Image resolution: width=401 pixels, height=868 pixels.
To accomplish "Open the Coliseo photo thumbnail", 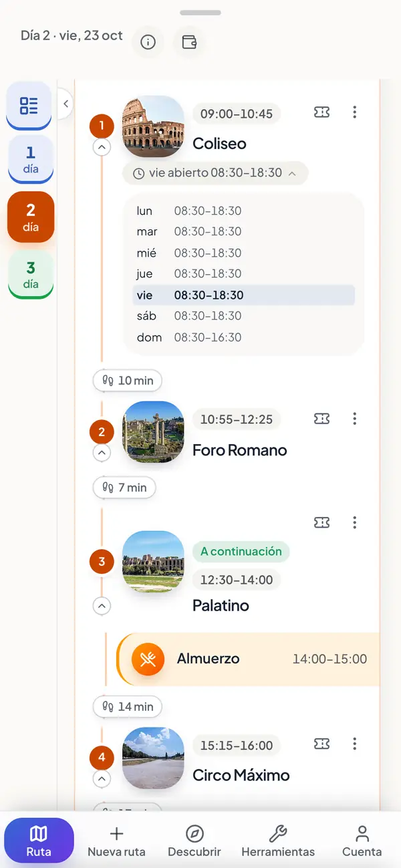I will (x=153, y=126).
